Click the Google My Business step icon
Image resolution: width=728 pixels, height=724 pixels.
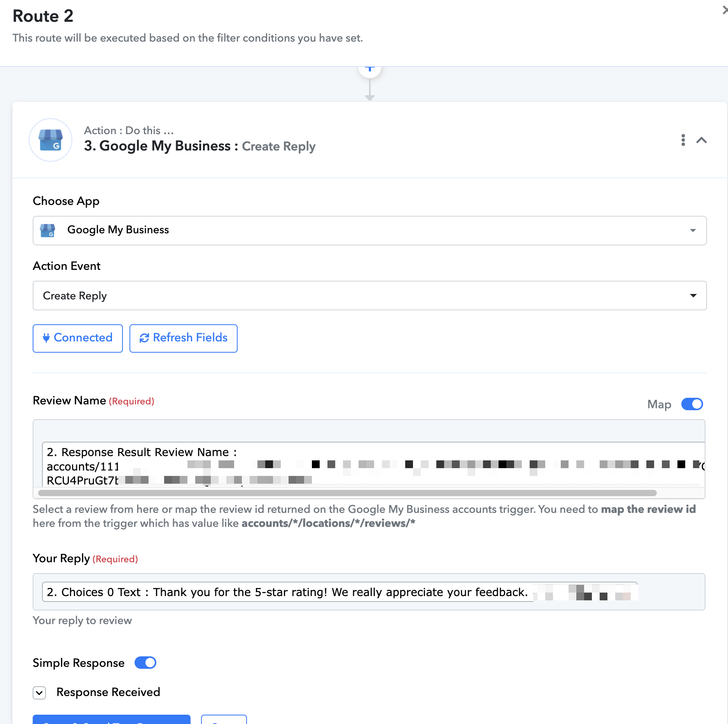51,140
